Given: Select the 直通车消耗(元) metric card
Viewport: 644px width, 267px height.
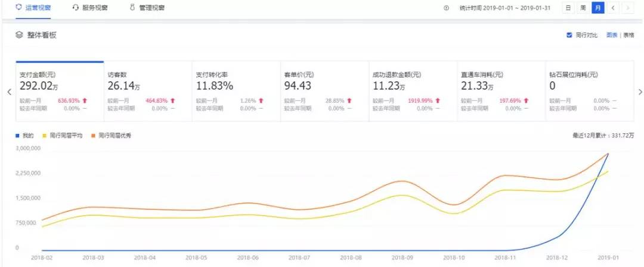Looking at the screenshot, I should [x=501, y=91].
